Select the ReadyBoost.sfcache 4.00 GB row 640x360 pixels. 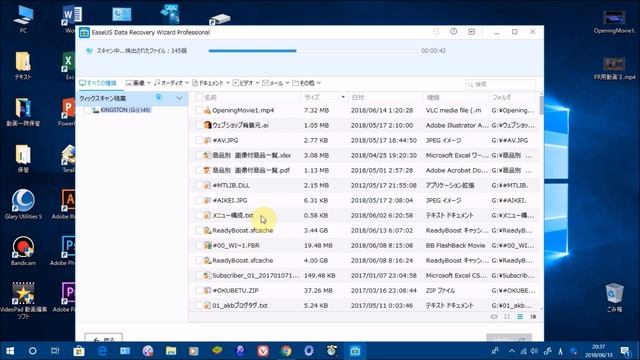364,260
